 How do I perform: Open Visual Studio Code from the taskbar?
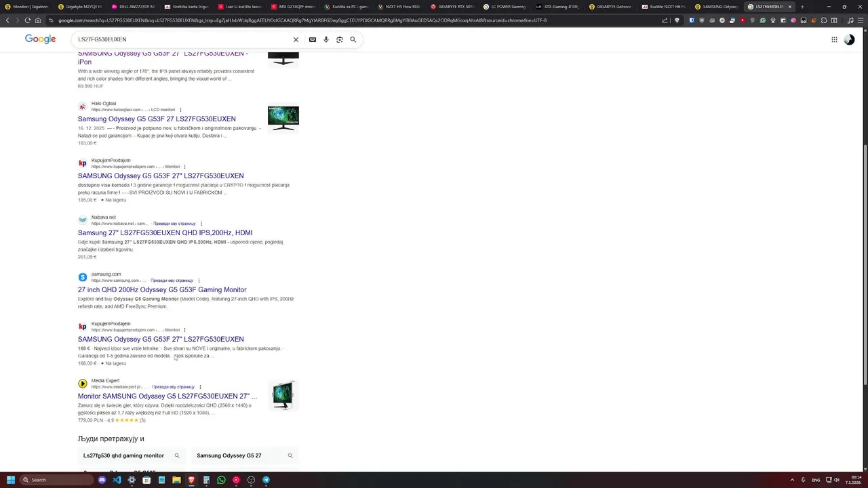pos(117,480)
